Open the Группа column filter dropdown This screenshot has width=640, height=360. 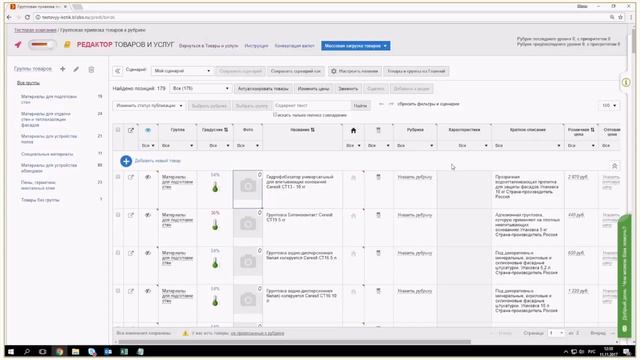(177, 146)
